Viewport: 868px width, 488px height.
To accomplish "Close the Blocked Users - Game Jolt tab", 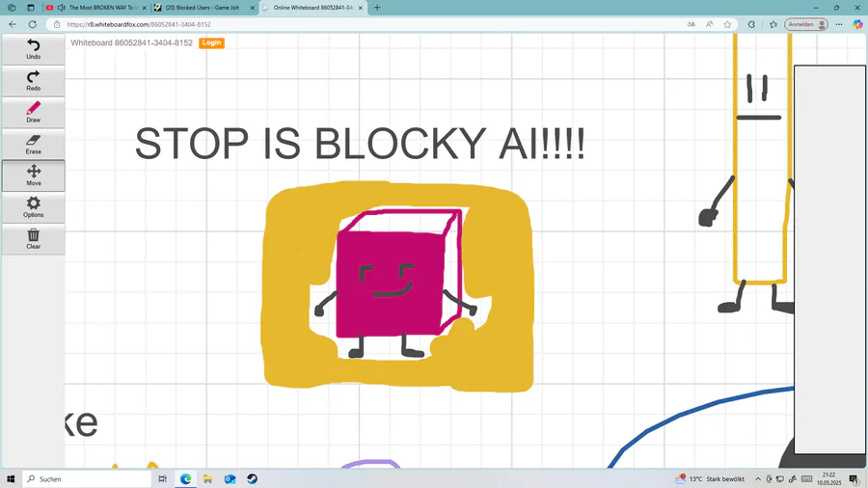I will [253, 8].
